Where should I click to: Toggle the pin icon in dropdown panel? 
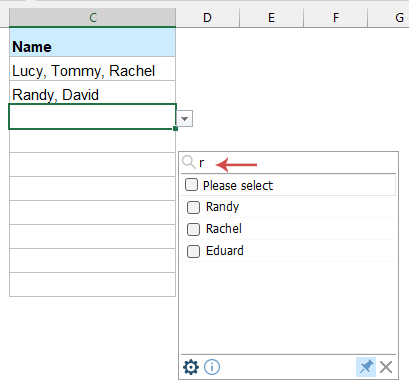tap(366, 367)
